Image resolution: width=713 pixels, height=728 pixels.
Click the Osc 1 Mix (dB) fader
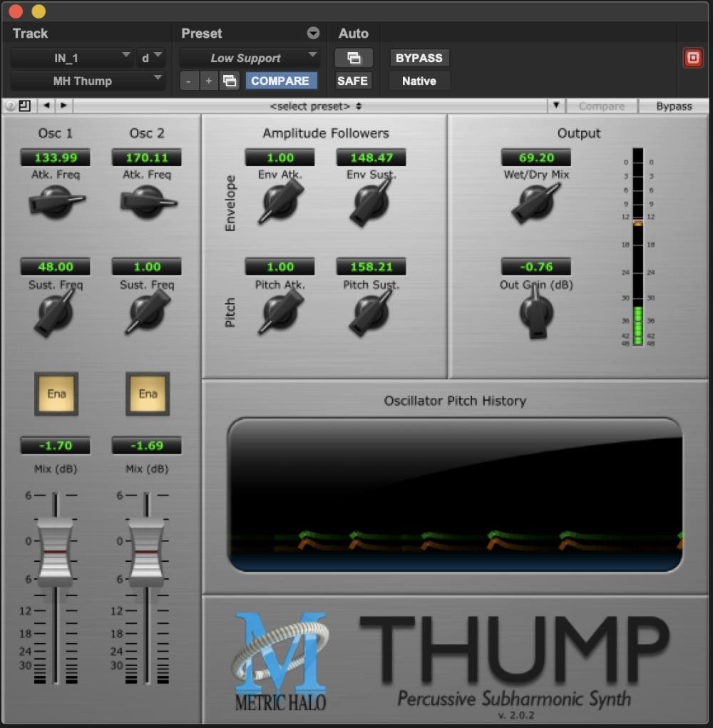[x=55, y=552]
